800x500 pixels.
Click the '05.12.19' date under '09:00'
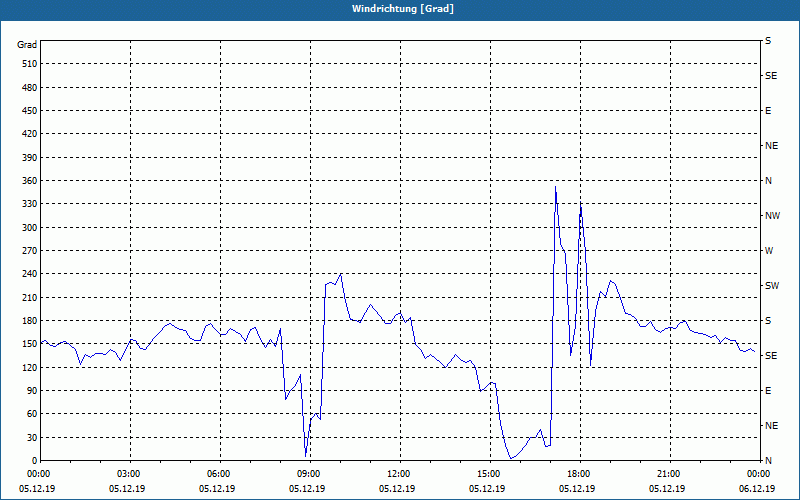click(307, 489)
